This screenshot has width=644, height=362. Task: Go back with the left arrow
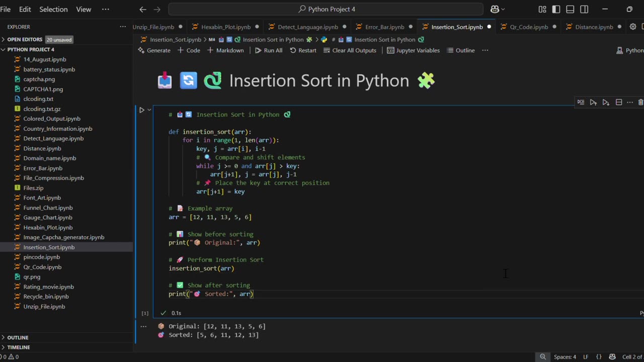tap(143, 9)
